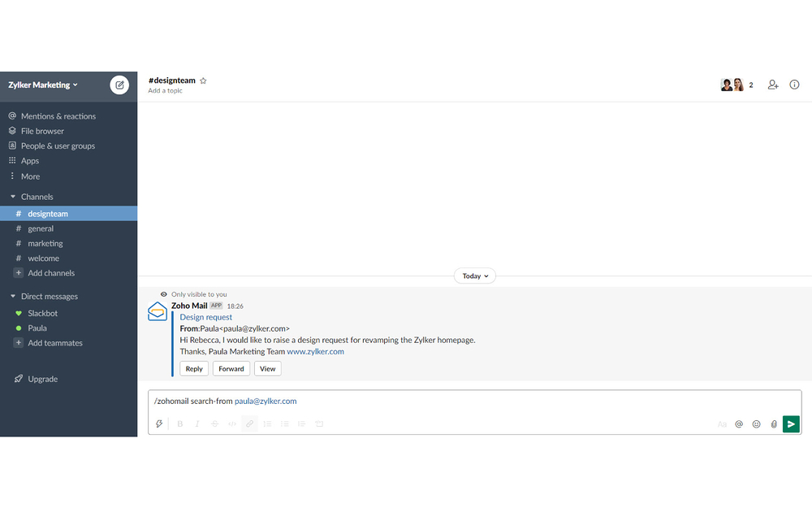Open the www.zylker.com link

click(315, 351)
